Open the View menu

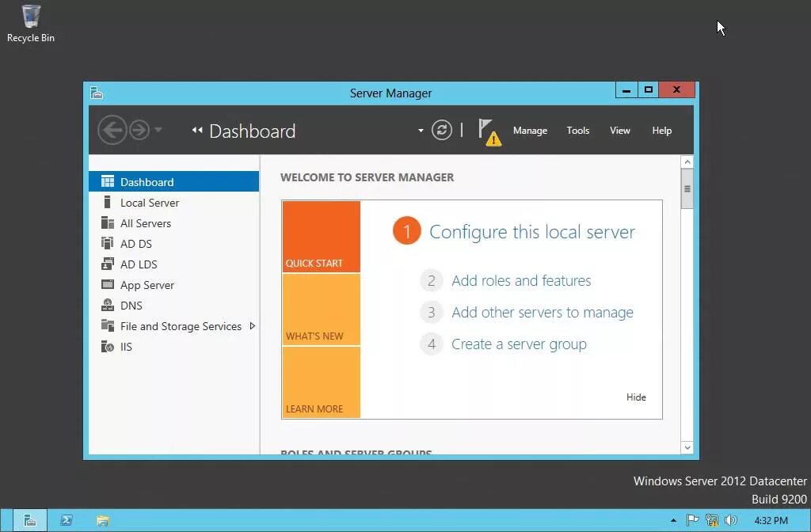click(x=619, y=131)
